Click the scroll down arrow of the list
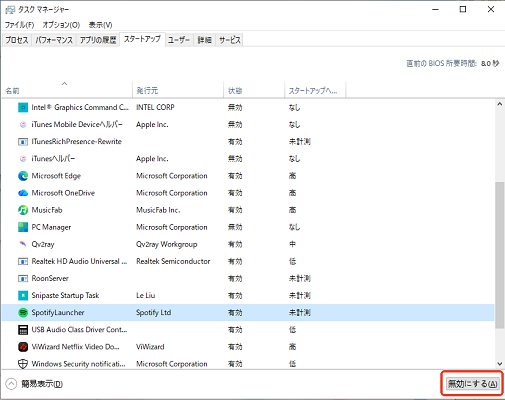 (x=499, y=364)
